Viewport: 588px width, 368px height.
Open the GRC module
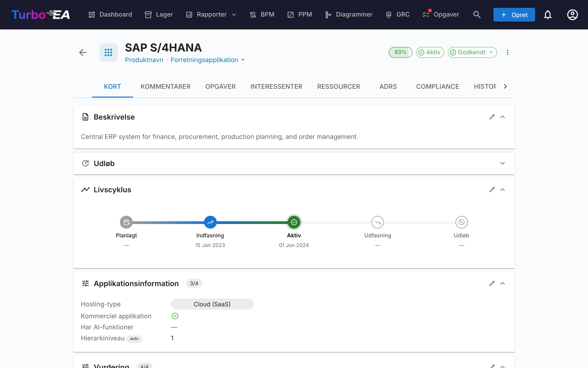click(x=398, y=14)
